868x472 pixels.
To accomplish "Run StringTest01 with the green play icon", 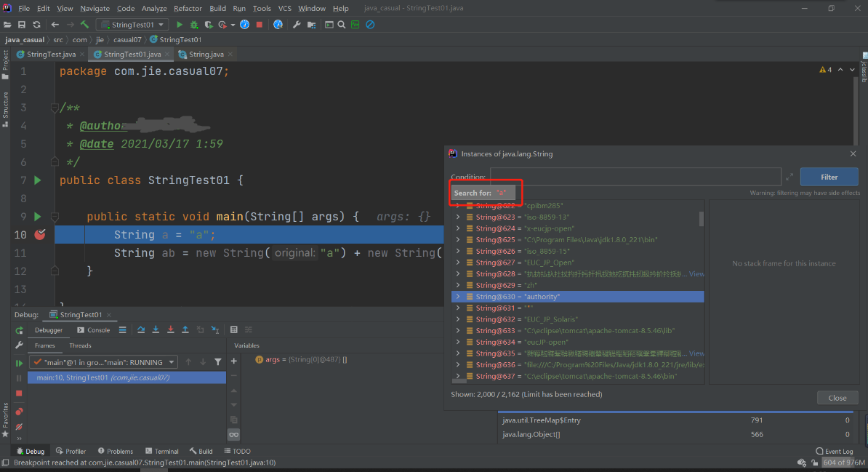I will (x=180, y=25).
